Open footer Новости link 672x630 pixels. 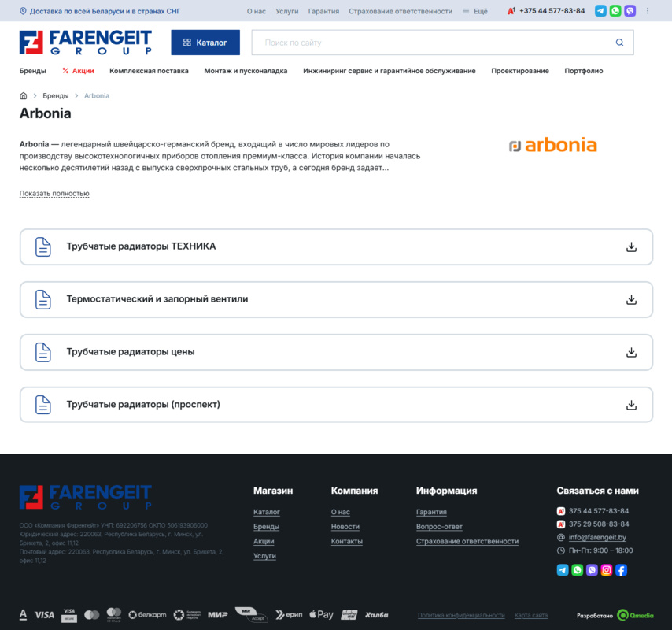point(345,526)
